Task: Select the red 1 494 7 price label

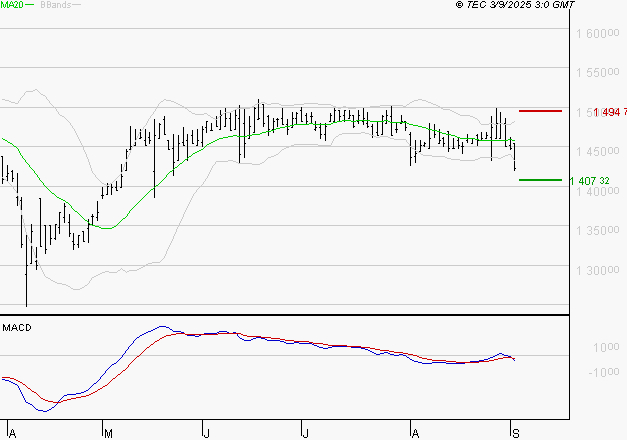Action: [609, 112]
